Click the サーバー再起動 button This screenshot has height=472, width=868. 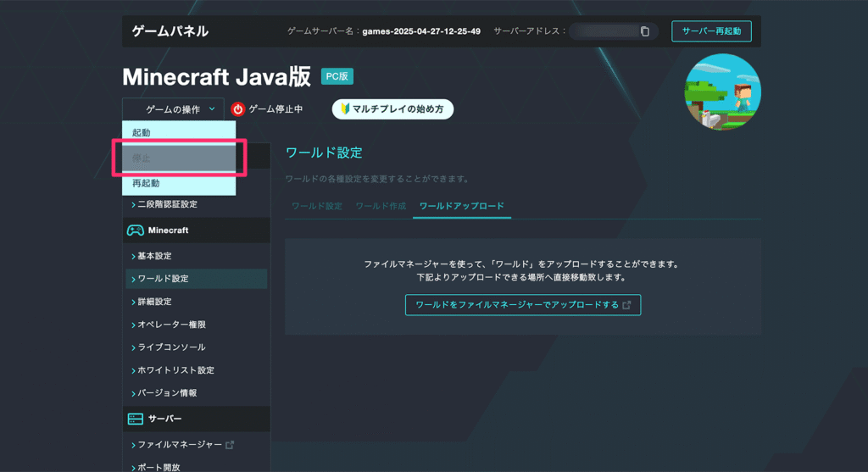tap(711, 31)
